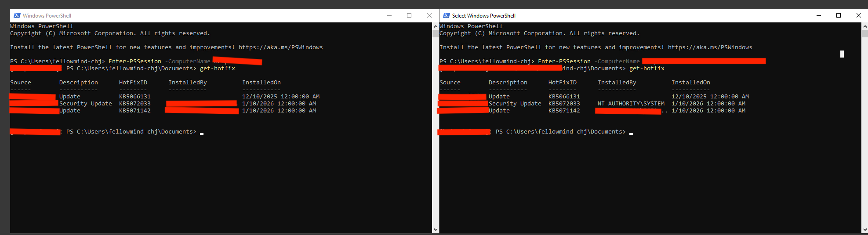The height and width of the screenshot is (235, 868).
Task: Maximize the left Windows PowerShell window
Action: [x=409, y=16]
